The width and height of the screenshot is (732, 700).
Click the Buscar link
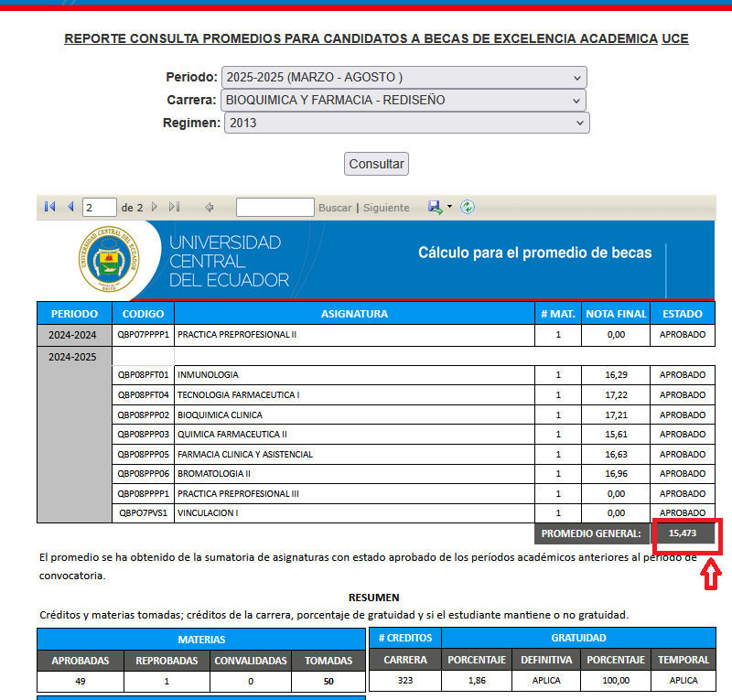click(335, 208)
